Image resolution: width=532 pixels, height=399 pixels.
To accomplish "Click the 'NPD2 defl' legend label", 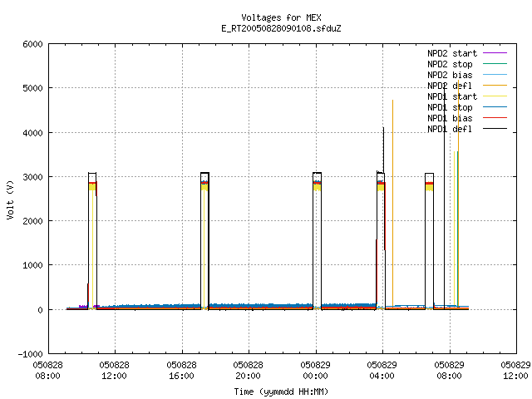I will 450,86.
